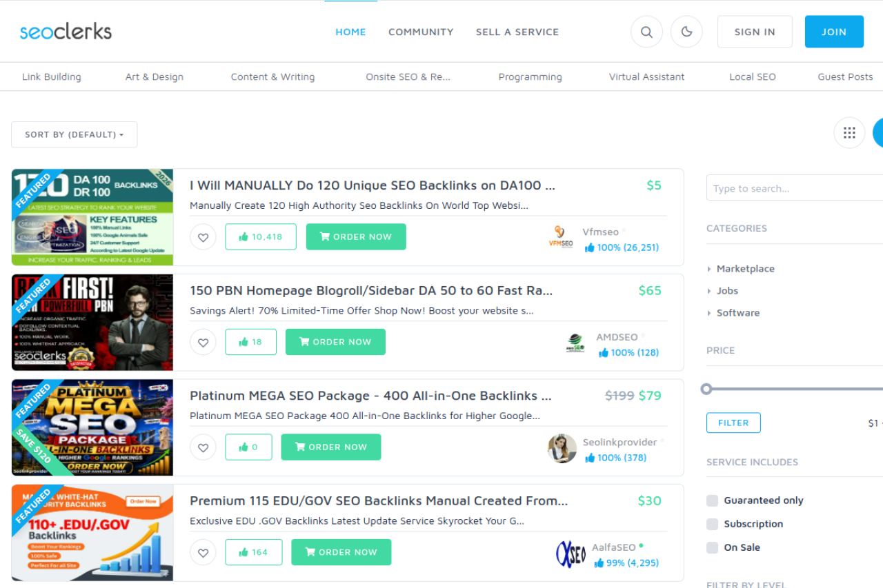Go to the Home menu item
This screenshot has height=588, width=883.
tap(350, 32)
